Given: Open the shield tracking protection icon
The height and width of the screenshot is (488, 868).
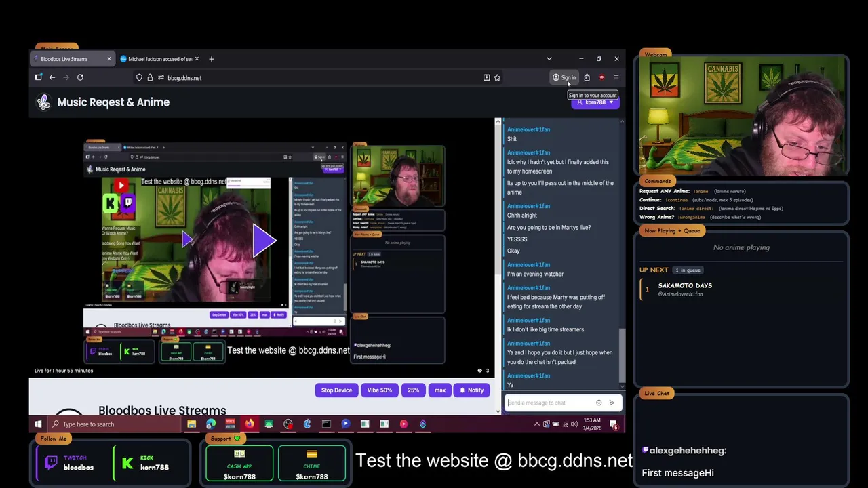Looking at the screenshot, I should [x=139, y=77].
